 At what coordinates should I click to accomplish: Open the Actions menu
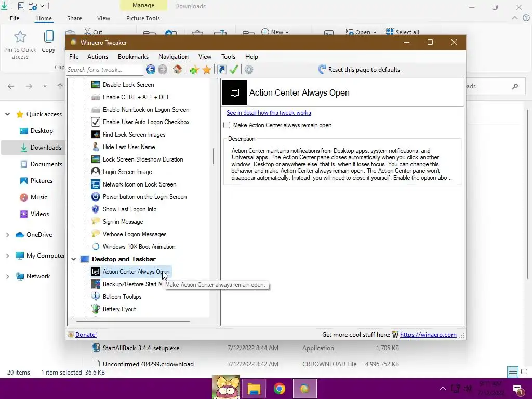click(97, 57)
